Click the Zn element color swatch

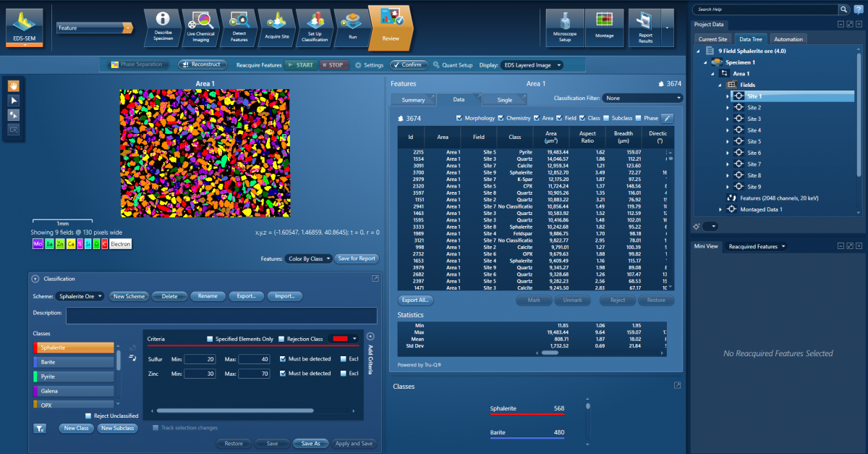tap(60, 244)
